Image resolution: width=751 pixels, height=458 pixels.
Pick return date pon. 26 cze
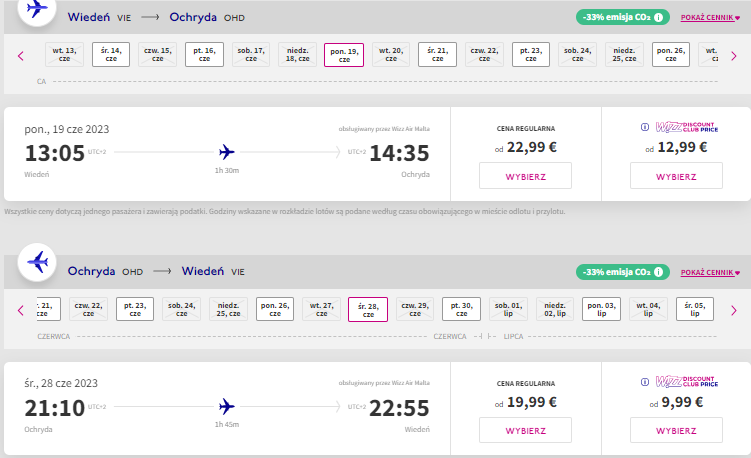[275, 309]
